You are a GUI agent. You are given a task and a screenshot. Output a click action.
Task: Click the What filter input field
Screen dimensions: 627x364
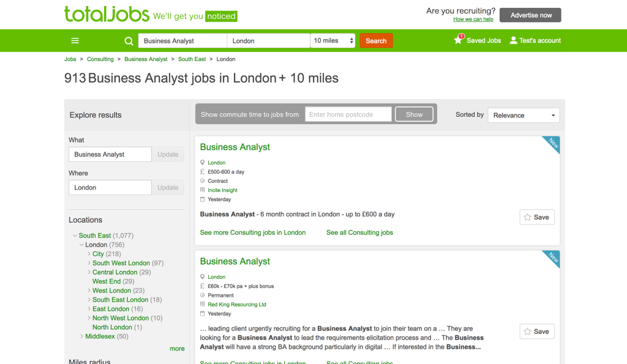point(110,154)
